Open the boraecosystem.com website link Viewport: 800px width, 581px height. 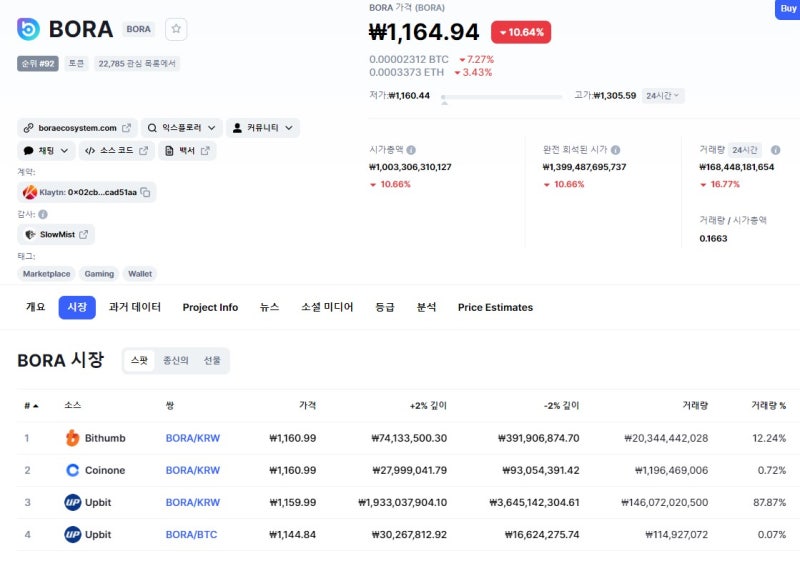[77, 128]
